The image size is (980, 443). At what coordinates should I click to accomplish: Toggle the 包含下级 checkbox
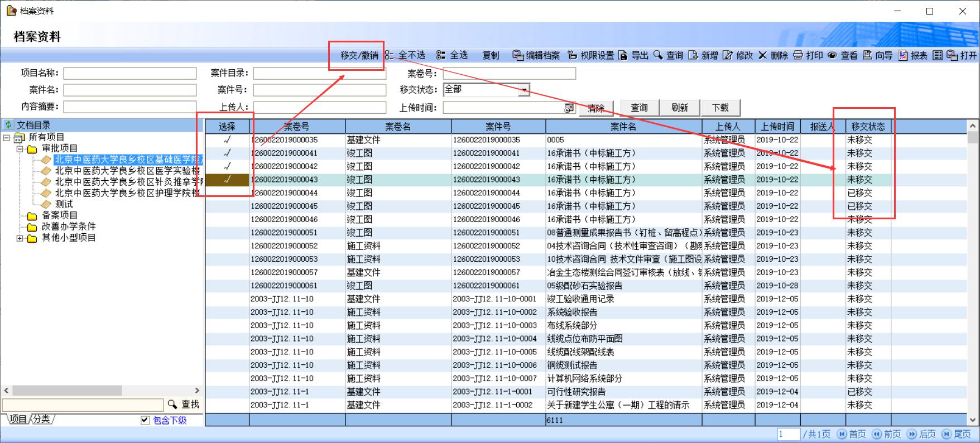[145, 420]
